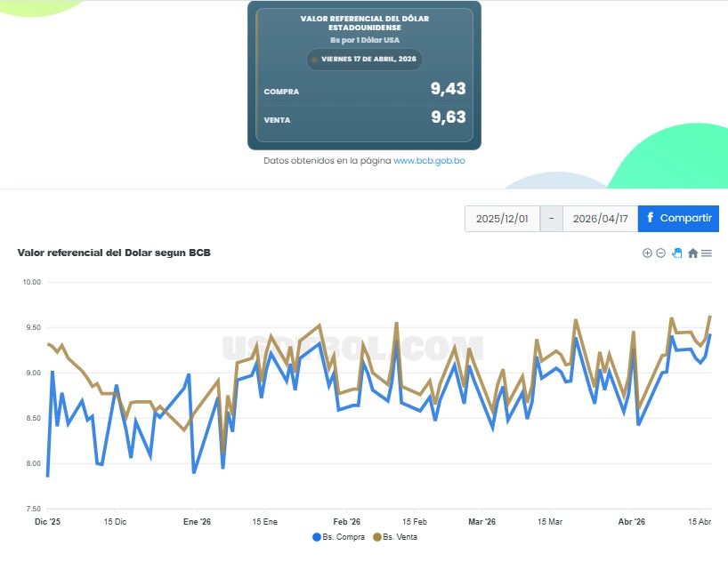Screen dimensions: 728x562
Task: Reset chart zoom with home icon
Action: click(x=692, y=253)
